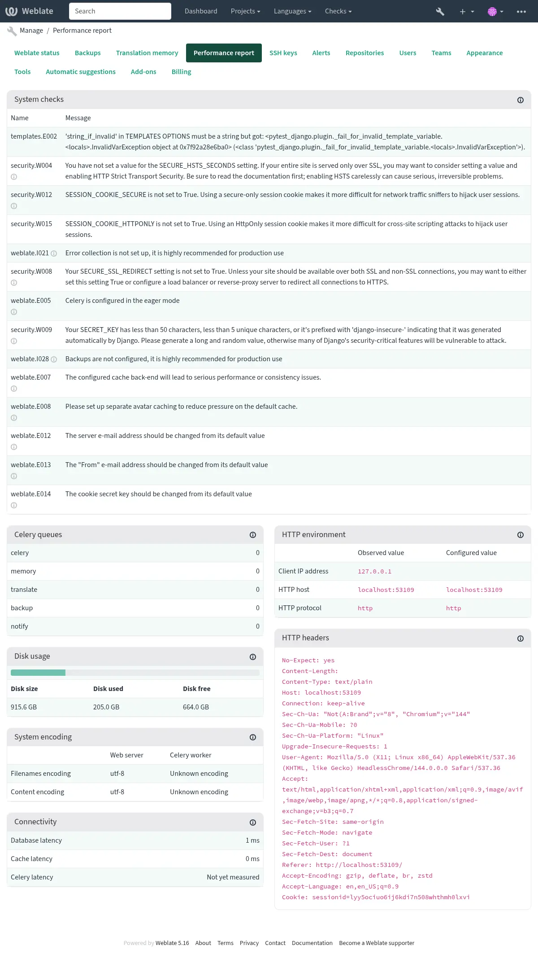Image resolution: width=538 pixels, height=980 pixels.
Task: Click the disk usage progress bar
Action: click(x=134, y=673)
